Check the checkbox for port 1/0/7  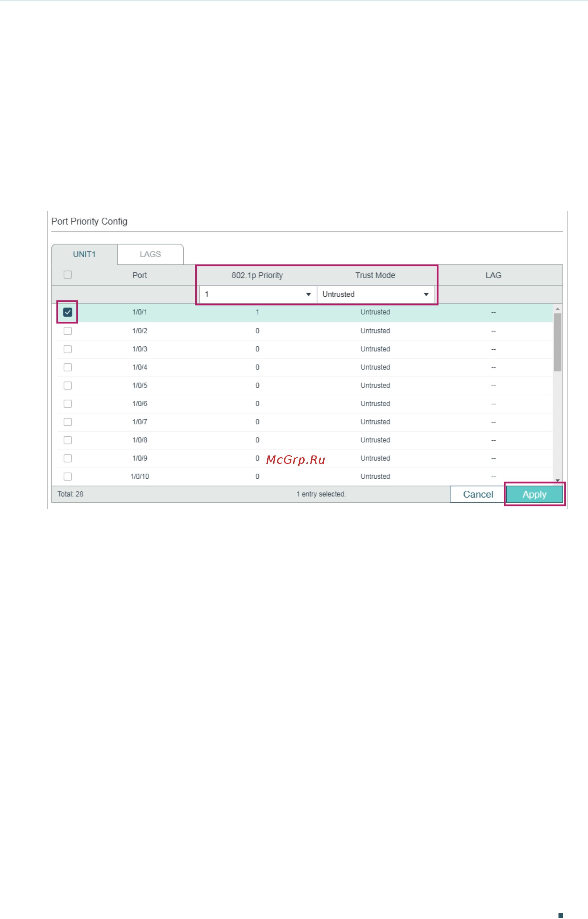(x=68, y=422)
